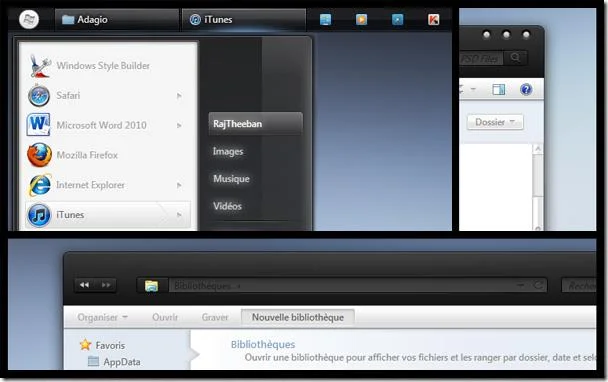Click the PSD Files search field
The image size is (608, 382).
[x=481, y=59]
